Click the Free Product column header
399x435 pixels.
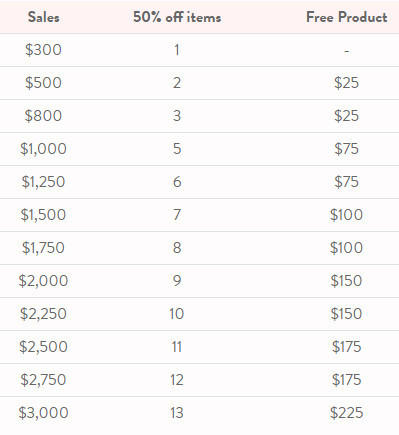pyautogui.click(x=347, y=17)
